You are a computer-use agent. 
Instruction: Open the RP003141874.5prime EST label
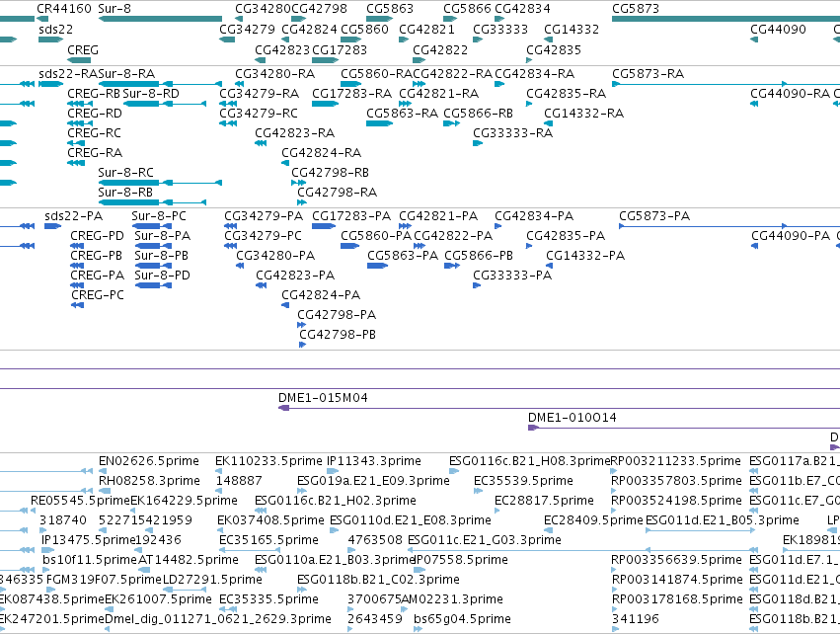(x=677, y=580)
